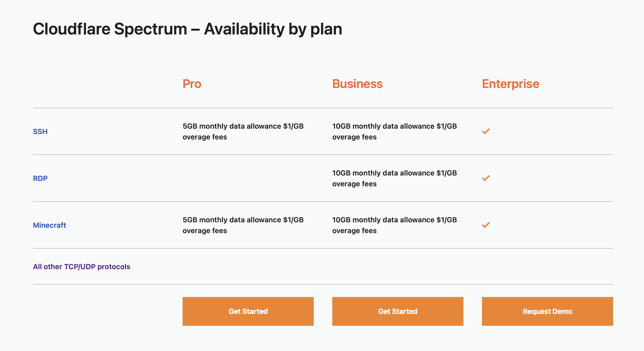
Task: Open the All other TCP/UDP protocols link
Action: tap(82, 267)
